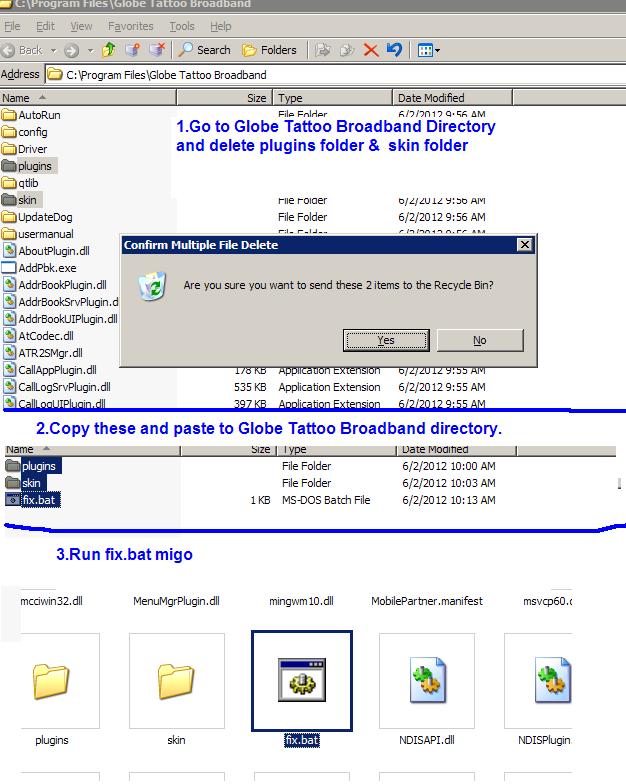This screenshot has width=626, height=784.
Task: Click the red Delete X icon
Action: [x=371, y=50]
